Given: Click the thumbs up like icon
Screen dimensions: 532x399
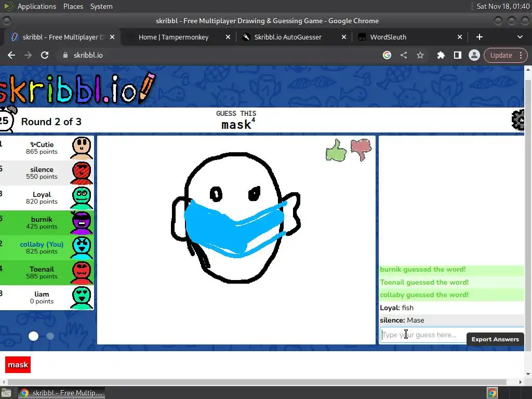Looking at the screenshot, I should (336, 150).
